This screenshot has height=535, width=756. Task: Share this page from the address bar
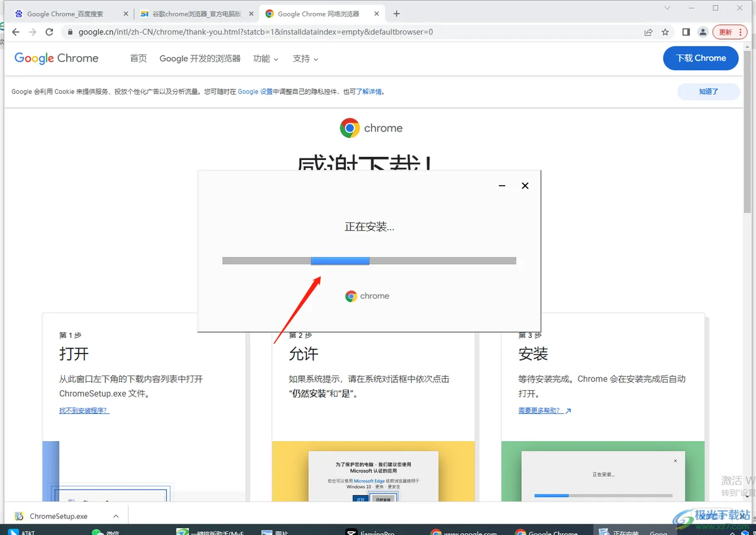coord(648,32)
